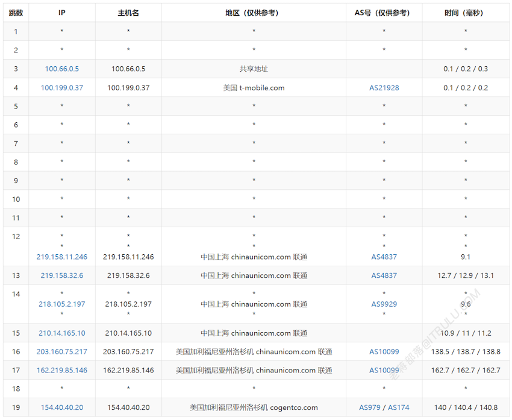The image size is (512, 420).
Task: Click the AS号（仅供参考）column header
Action: coord(384,13)
